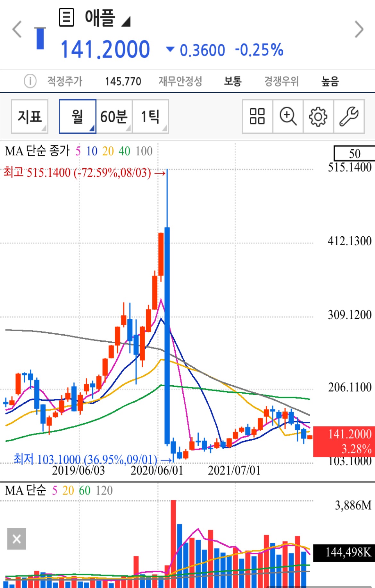The height and width of the screenshot is (588, 375).
Task: Tap the 높음 competitive advantage rating
Action: point(330,81)
